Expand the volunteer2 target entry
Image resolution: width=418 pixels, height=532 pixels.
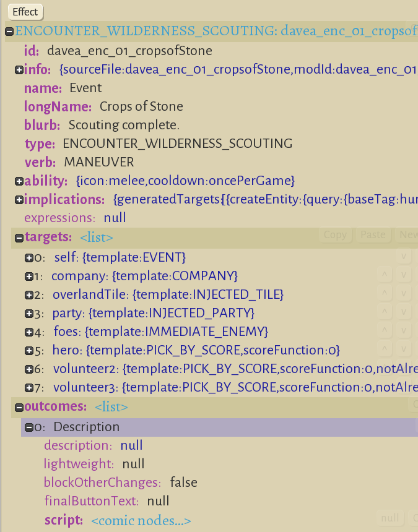[29, 370]
